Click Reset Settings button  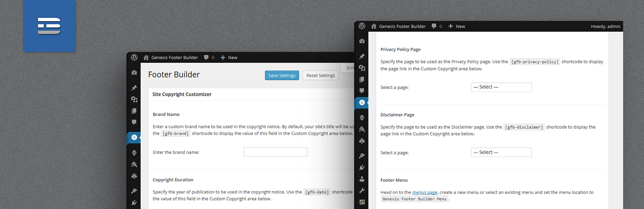pos(320,75)
